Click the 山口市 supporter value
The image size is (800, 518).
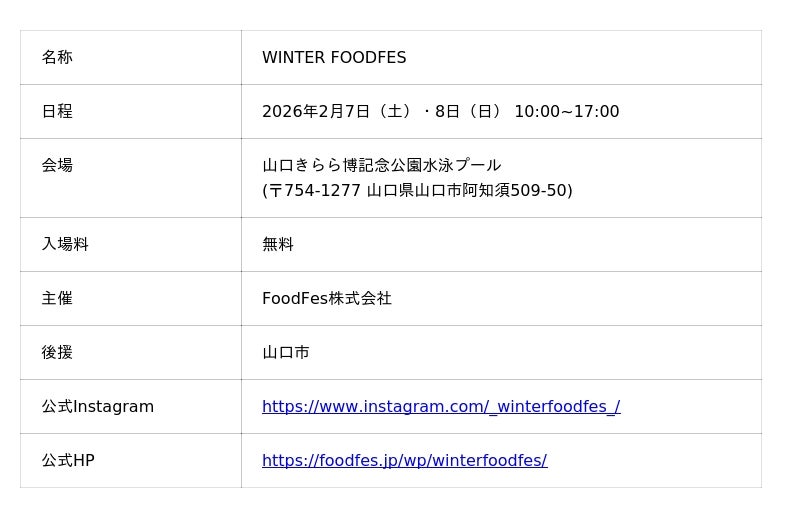pos(286,352)
